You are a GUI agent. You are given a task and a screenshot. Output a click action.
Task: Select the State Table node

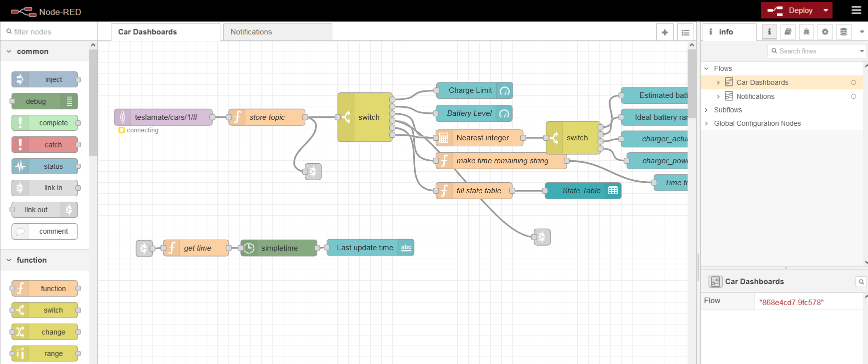click(x=581, y=191)
